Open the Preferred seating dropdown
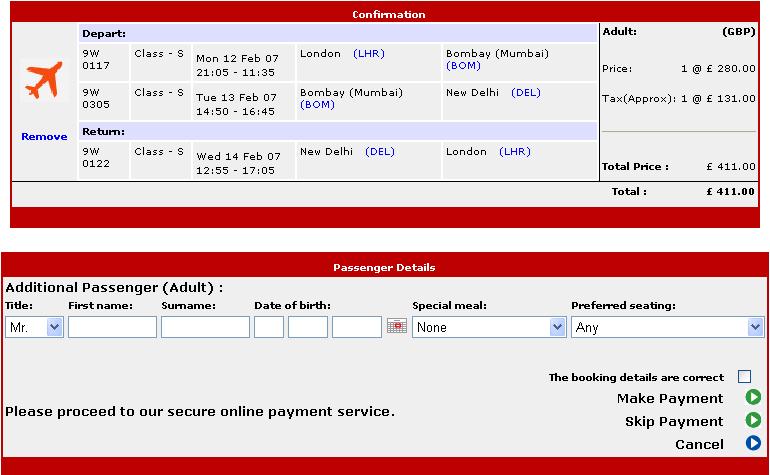770x475 pixels. pos(667,327)
